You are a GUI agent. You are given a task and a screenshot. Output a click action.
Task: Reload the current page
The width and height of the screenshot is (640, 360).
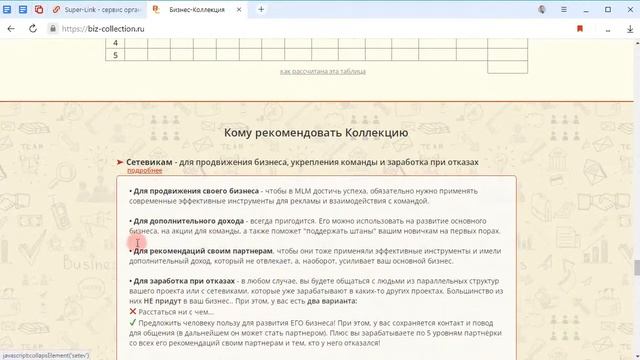(x=33, y=29)
